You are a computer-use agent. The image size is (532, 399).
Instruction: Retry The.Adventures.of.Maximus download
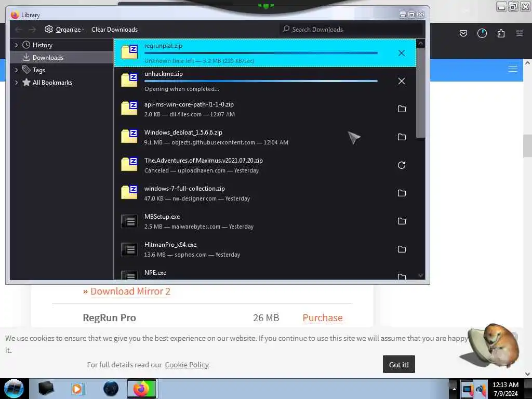point(402,165)
